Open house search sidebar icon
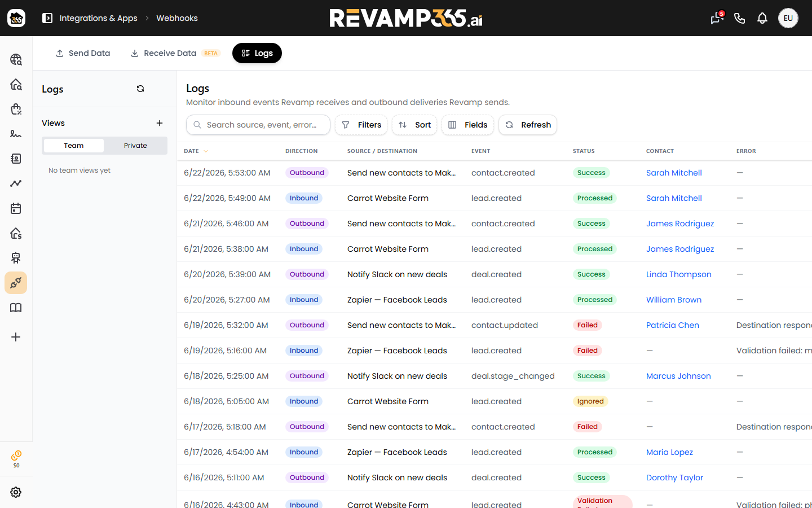Screen dimensions: 812x508 point(16,84)
